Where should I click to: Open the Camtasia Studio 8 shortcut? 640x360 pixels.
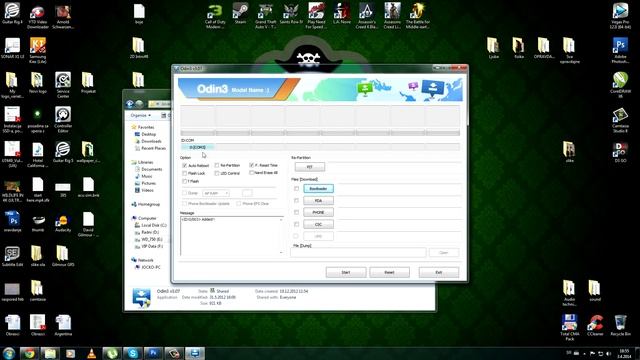tap(620, 120)
